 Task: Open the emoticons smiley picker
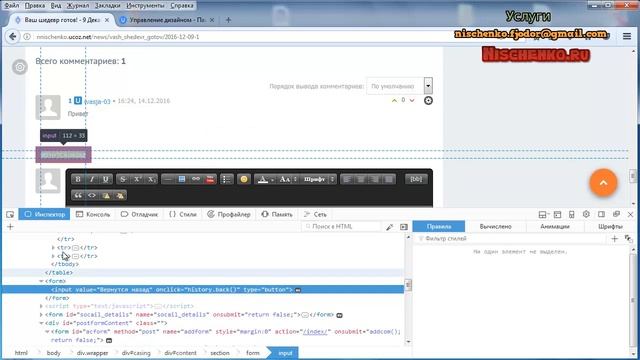coord(244,179)
